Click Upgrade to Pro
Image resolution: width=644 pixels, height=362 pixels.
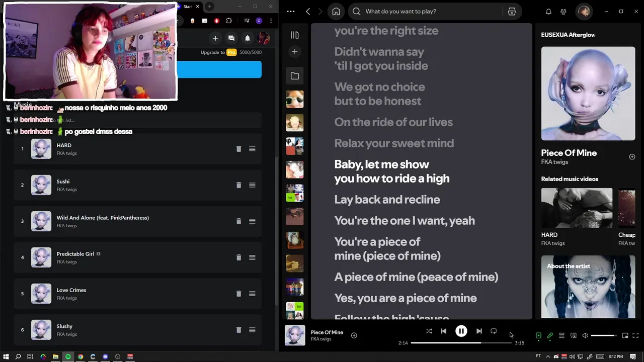[218, 52]
